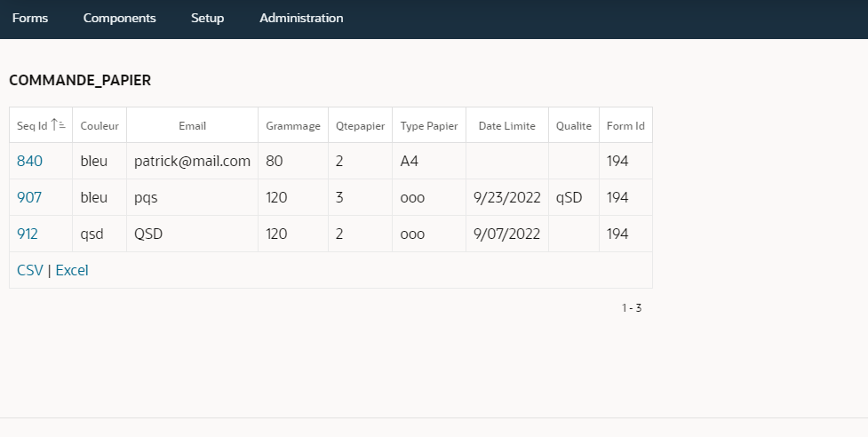
Task: Open record with Seq Id 907
Action: 28,197
